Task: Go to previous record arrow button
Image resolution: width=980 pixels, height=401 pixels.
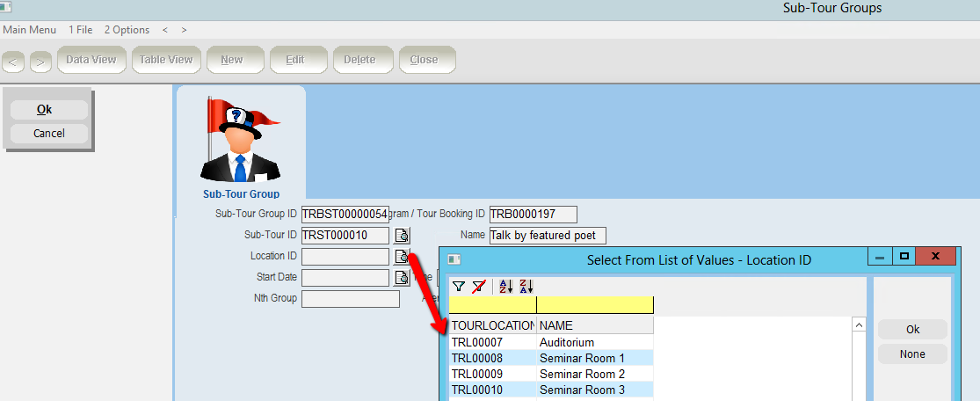Action: click(x=14, y=62)
